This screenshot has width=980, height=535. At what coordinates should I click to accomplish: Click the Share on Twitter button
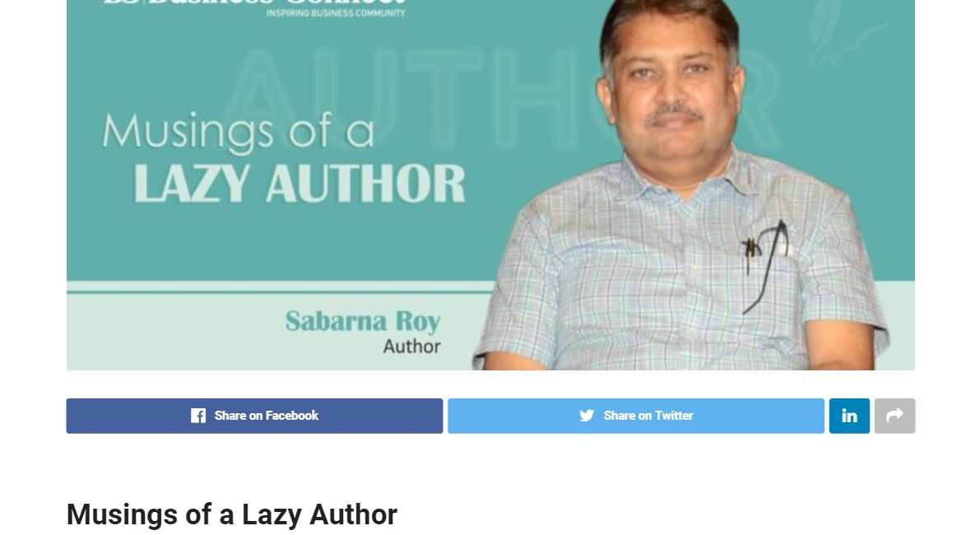pyautogui.click(x=635, y=416)
